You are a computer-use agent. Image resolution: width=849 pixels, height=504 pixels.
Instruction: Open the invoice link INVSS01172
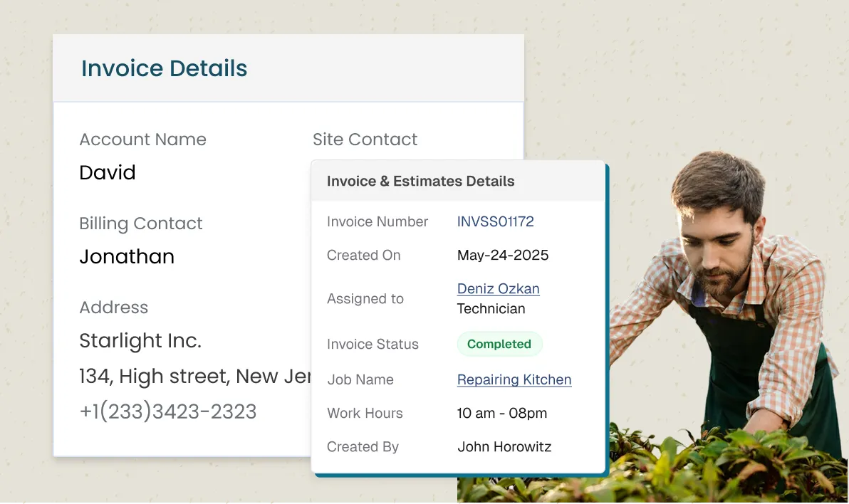(495, 221)
